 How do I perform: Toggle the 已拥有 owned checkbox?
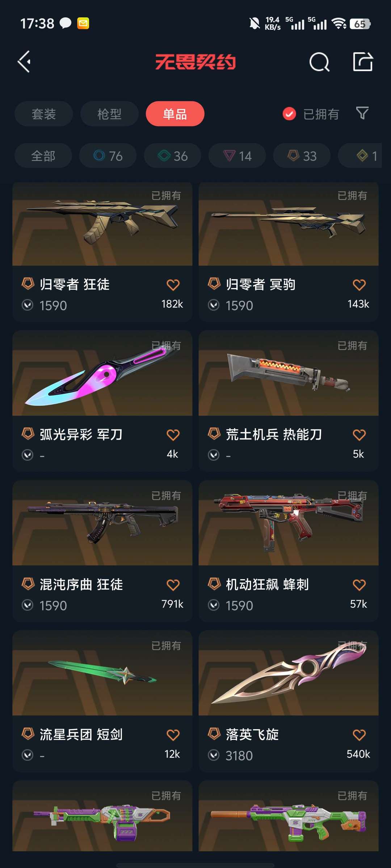[289, 114]
